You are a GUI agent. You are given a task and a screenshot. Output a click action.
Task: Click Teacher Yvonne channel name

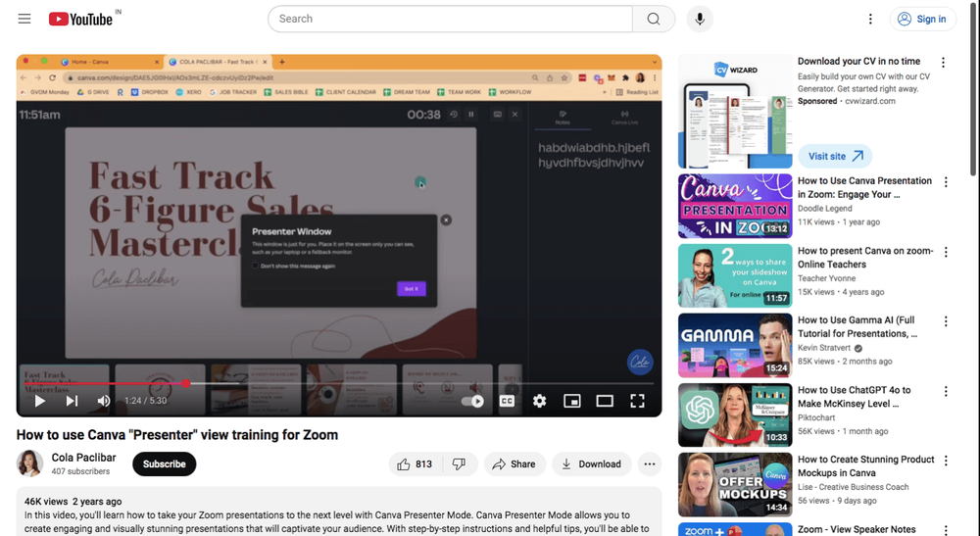pyautogui.click(x=826, y=278)
